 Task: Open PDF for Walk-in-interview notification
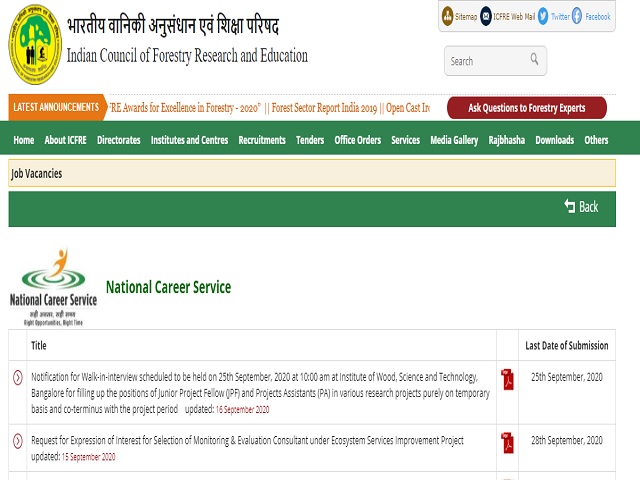[x=508, y=379]
